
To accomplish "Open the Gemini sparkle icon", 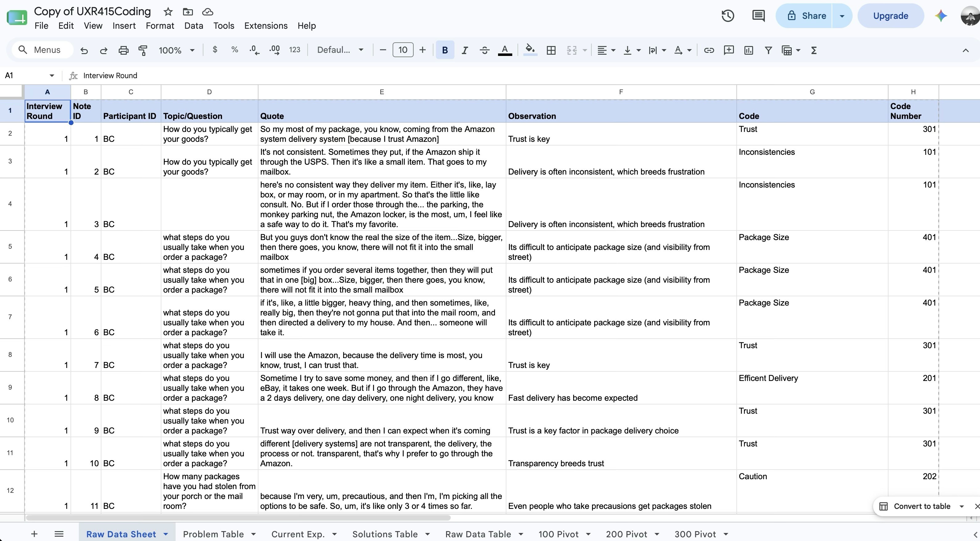I will (x=941, y=15).
